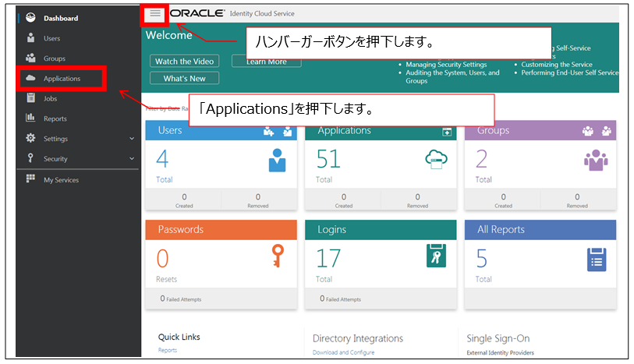634x364 pixels.
Task: Click the Applications card title
Action: coord(344,130)
